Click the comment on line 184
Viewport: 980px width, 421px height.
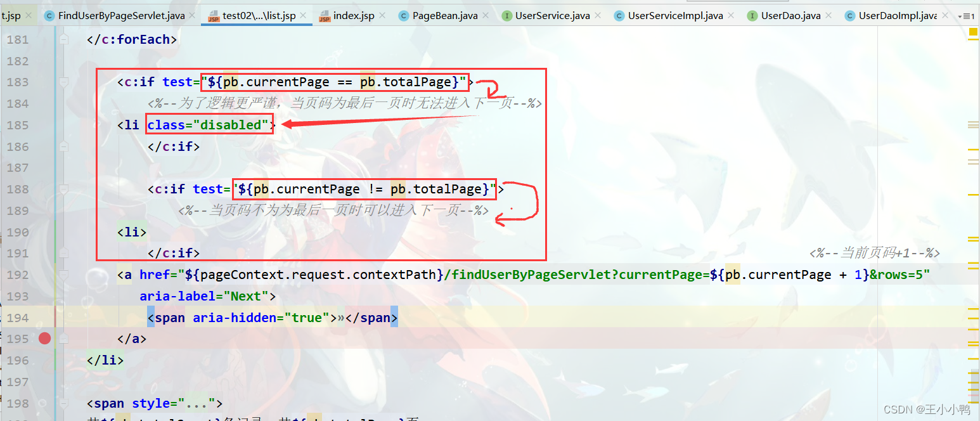coord(345,103)
